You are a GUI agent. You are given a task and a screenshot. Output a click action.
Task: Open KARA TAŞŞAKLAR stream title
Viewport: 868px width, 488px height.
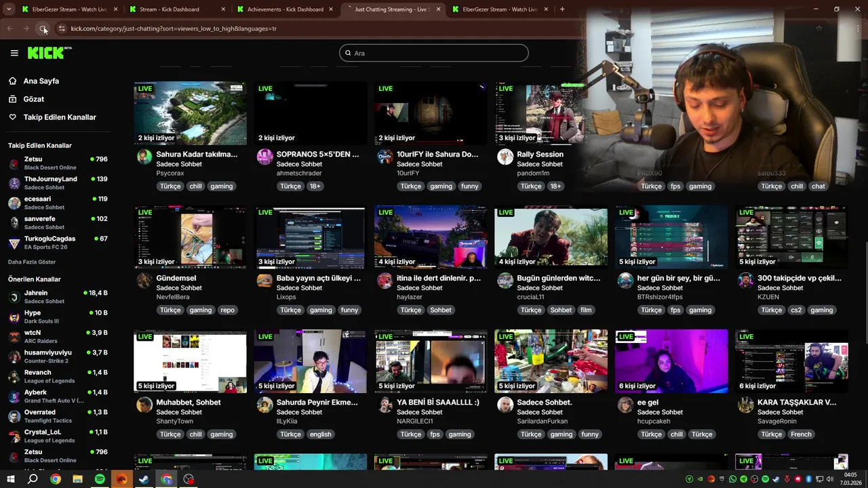tap(797, 402)
